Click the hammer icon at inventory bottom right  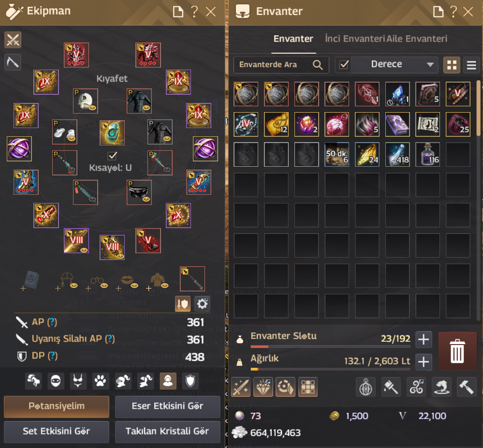467,387
